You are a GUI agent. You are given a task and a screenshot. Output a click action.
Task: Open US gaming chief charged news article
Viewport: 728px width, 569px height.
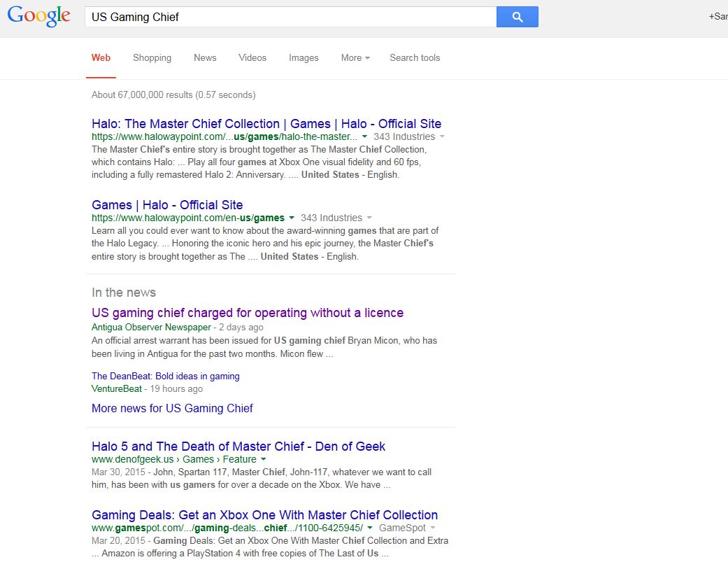(x=248, y=313)
